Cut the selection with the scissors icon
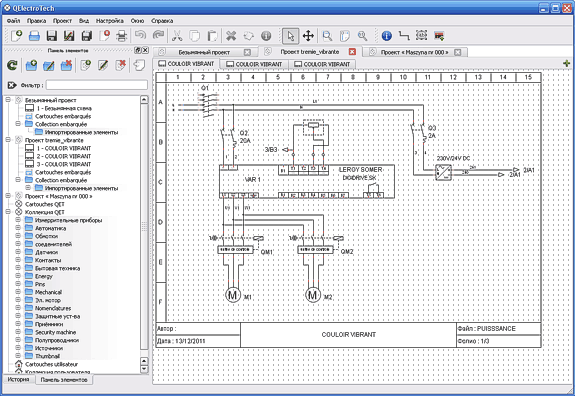 click(x=177, y=36)
